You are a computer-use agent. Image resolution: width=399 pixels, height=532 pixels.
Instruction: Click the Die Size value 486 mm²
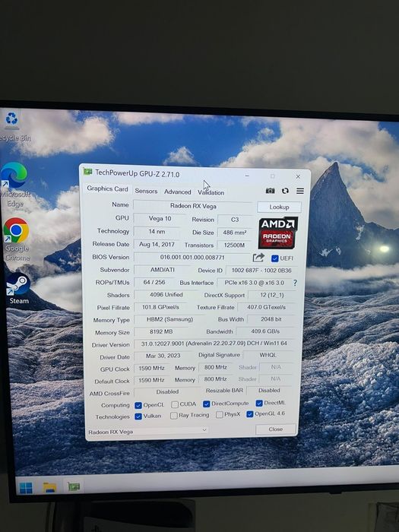click(x=234, y=233)
